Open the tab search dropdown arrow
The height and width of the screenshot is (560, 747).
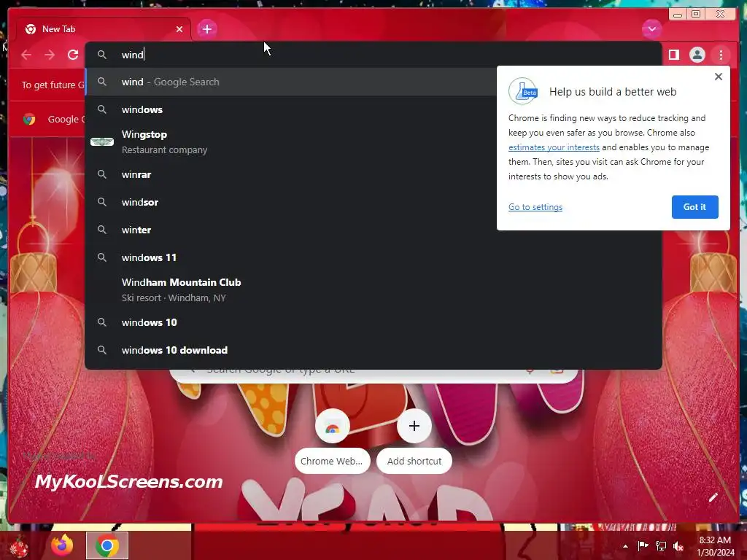click(651, 29)
